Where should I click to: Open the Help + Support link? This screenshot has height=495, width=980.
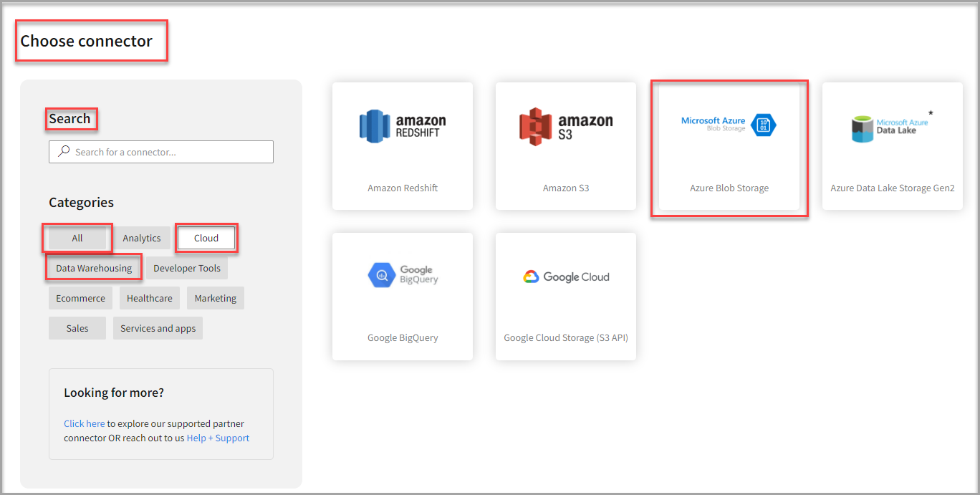click(x=218, y=438)
